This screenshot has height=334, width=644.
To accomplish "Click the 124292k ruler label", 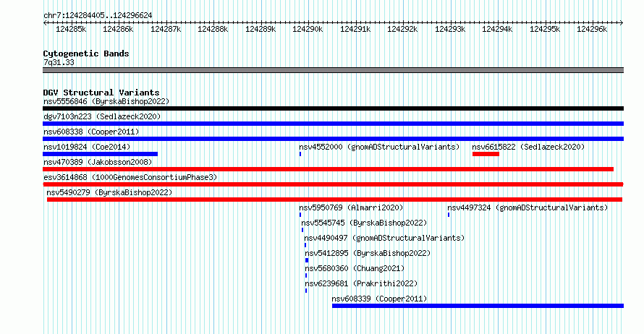I will 402,29.
